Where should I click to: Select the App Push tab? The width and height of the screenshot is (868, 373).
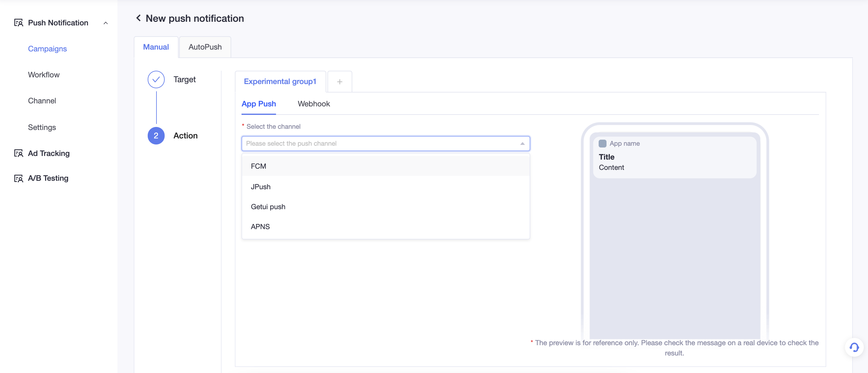pyautogui.click(x=258, y=104)
